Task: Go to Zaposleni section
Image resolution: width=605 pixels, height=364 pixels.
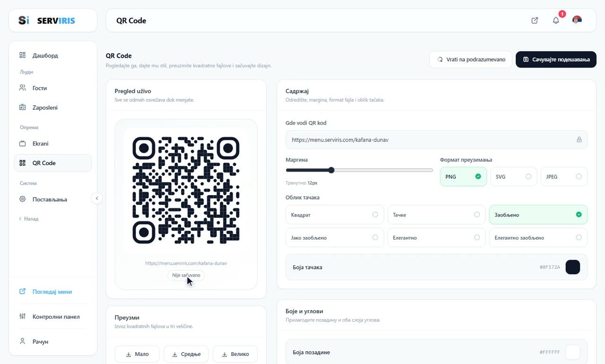Action: (x=53, y=107)
